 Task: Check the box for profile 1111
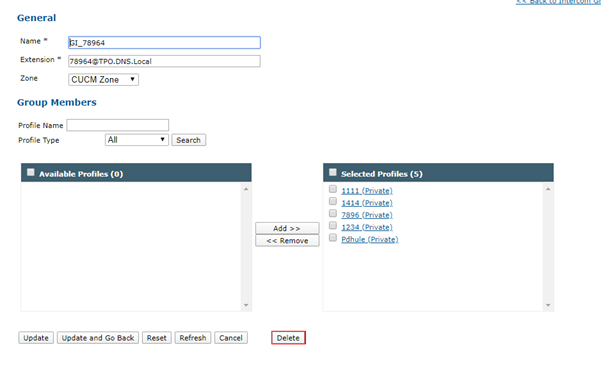pyautogui.click(x=333, y=189)
